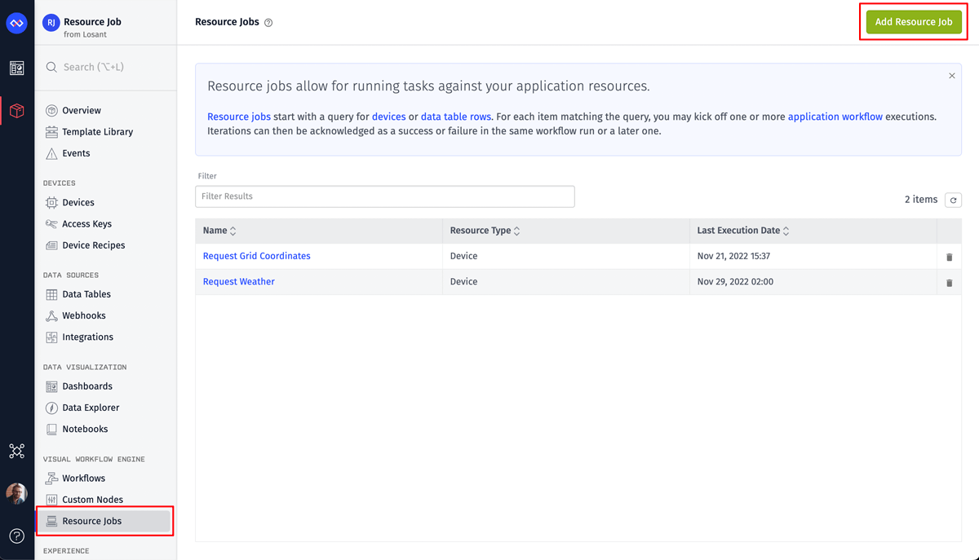Viewport: 979px width, 560px height.
Task: Sort table by Name column
Action: pyautogui.click(x=219, y=231)
